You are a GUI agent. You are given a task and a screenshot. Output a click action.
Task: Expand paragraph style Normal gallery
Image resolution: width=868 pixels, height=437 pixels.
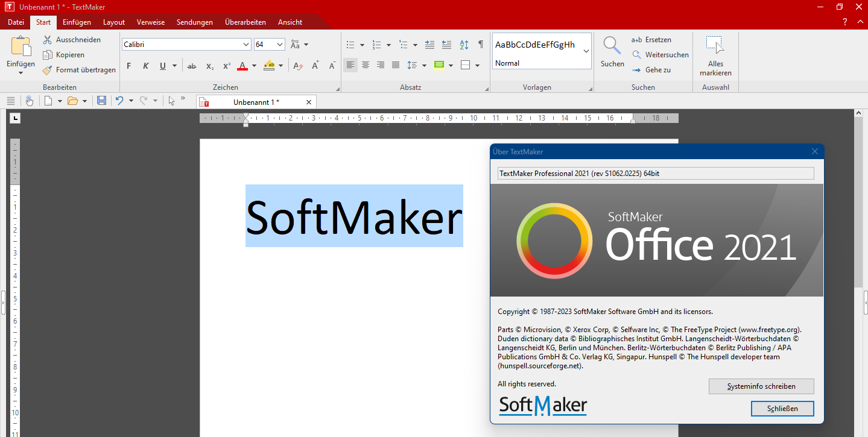pos(586,51)
